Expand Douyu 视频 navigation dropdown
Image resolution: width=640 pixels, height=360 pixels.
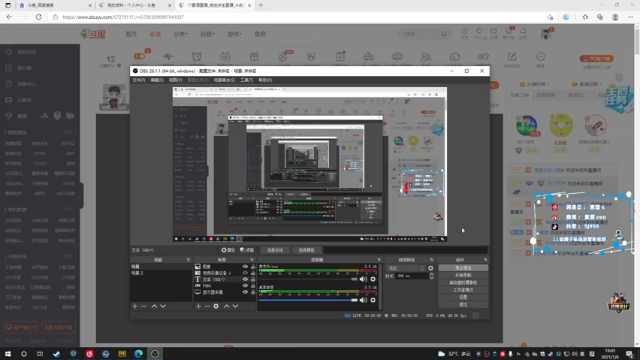[207, 34]
